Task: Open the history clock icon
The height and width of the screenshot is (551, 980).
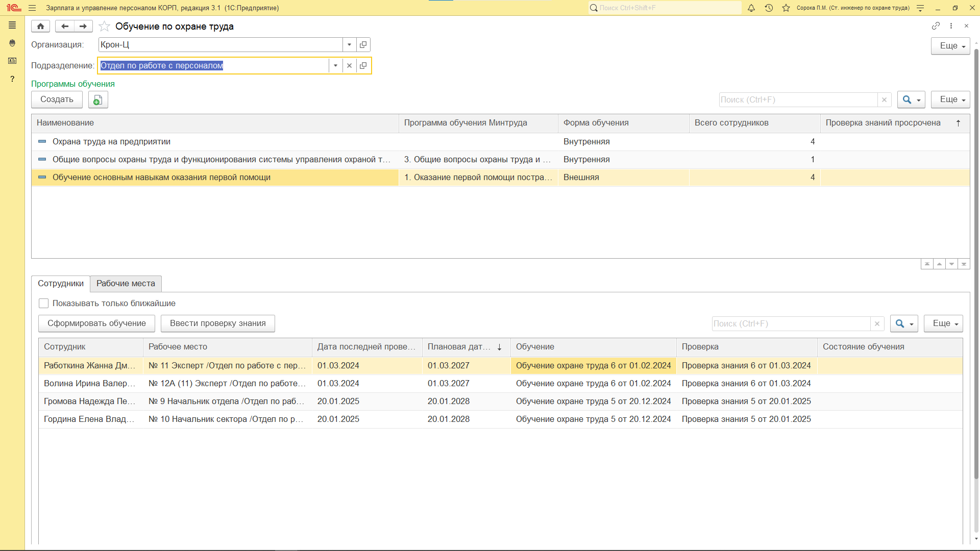Action: tap(769, 8)
